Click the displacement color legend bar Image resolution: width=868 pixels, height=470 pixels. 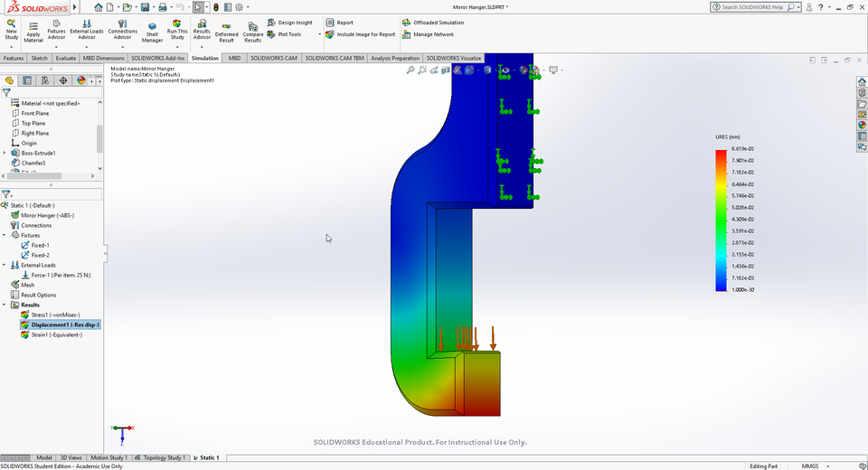tap(721, 220)
